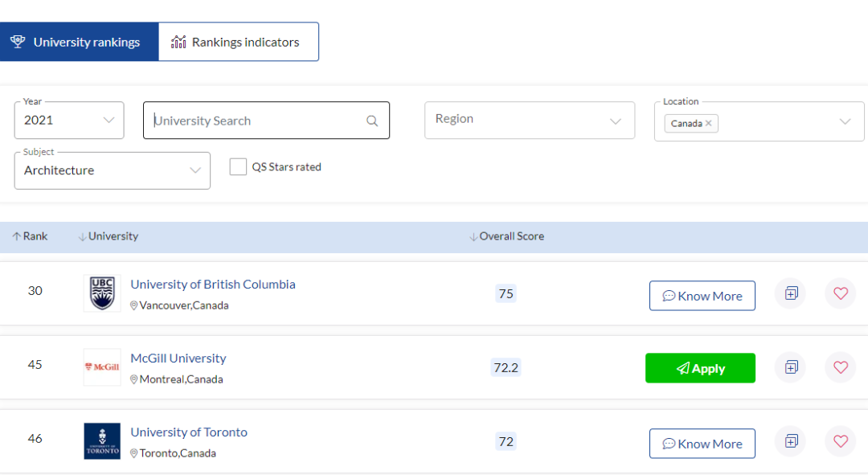Select the overall score 72.2
This screenshot has height=475, width=868.
click(x=506, y=367)
